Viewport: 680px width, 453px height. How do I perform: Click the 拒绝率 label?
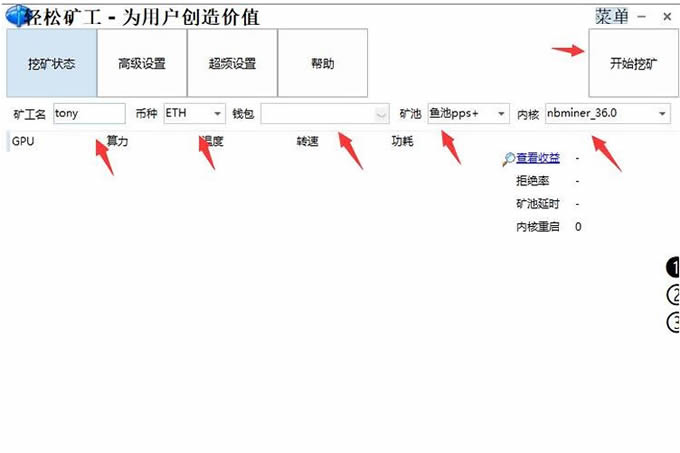tap(533, 181)
